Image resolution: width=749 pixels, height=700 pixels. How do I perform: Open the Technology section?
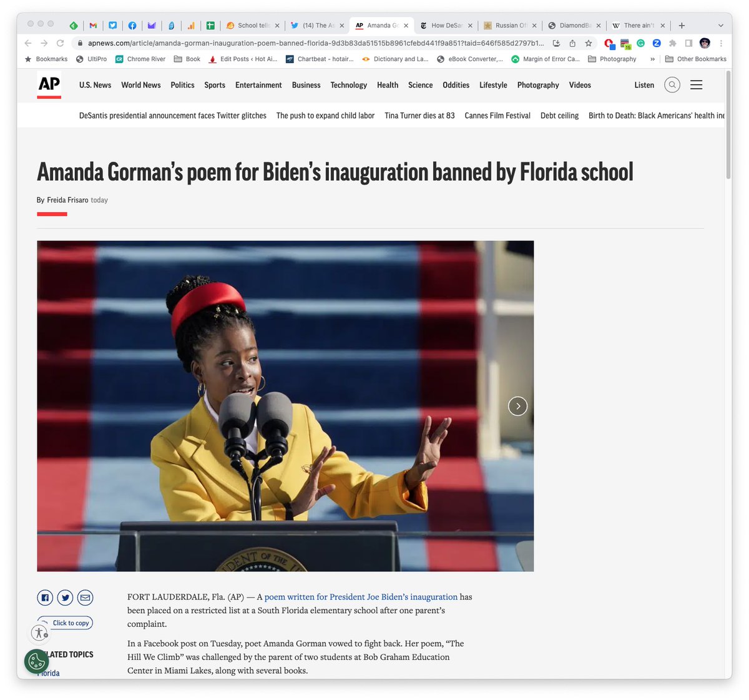(x=349, y=85)
